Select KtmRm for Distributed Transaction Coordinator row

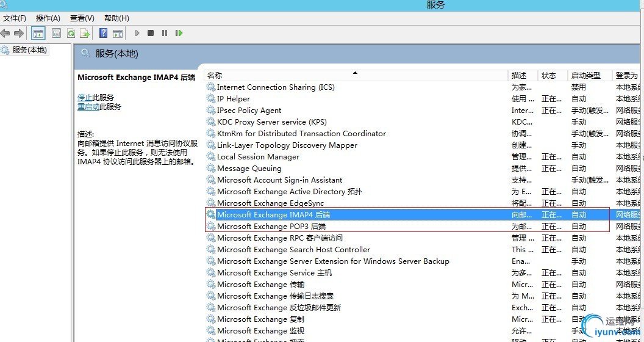301,134
